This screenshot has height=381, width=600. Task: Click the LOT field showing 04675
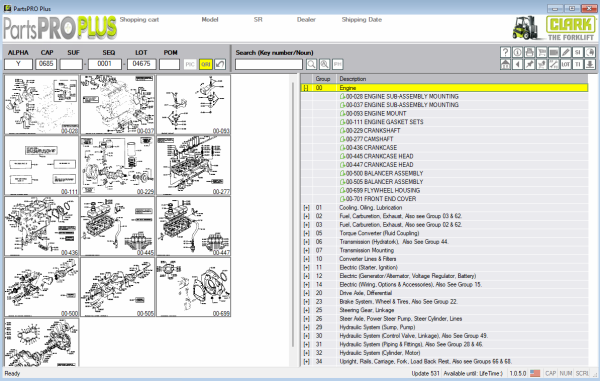142,64
